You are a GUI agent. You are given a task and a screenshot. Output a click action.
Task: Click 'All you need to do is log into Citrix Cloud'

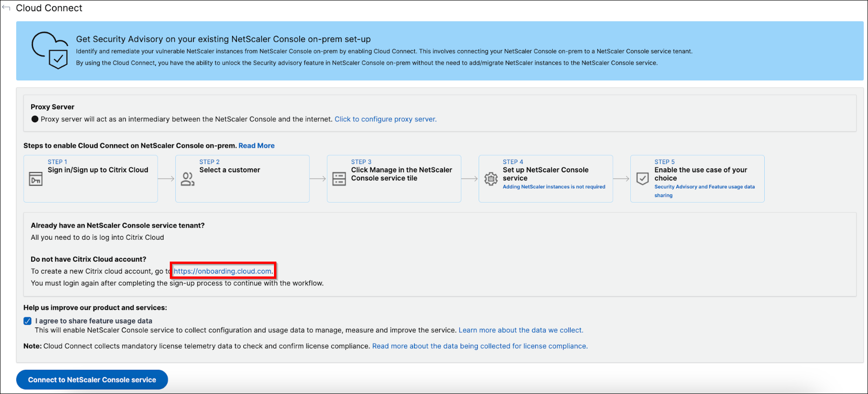click(97, 237)
